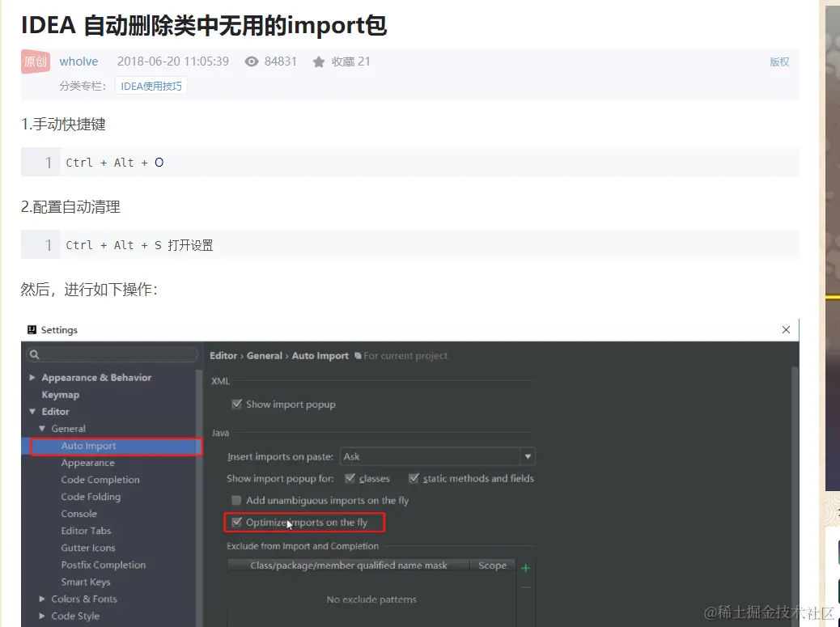
Task: Click the dropdown arrow next to Ask
Action: [528, 457]
